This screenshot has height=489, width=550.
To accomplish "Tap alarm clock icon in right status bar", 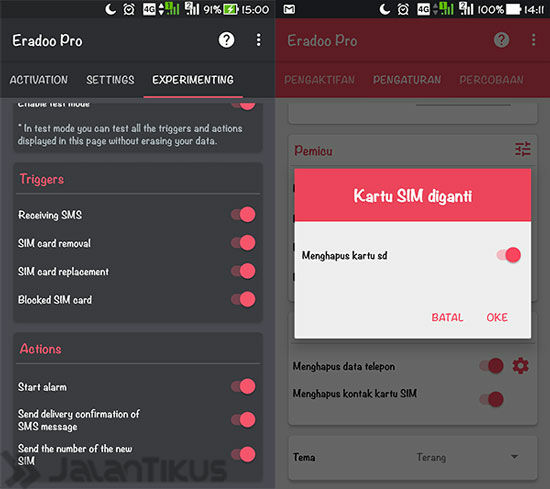I will 403,9.
